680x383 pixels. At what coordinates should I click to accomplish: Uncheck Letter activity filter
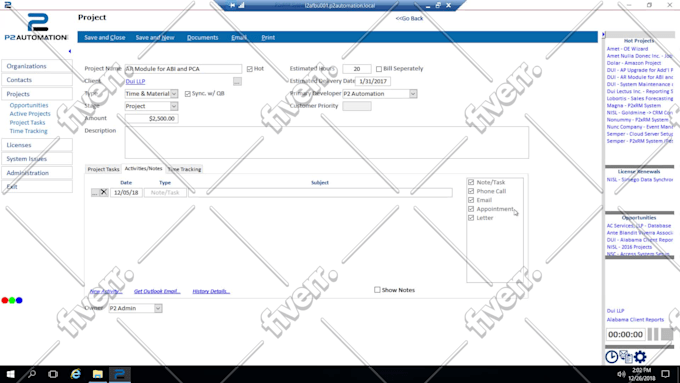coord(471,218)
